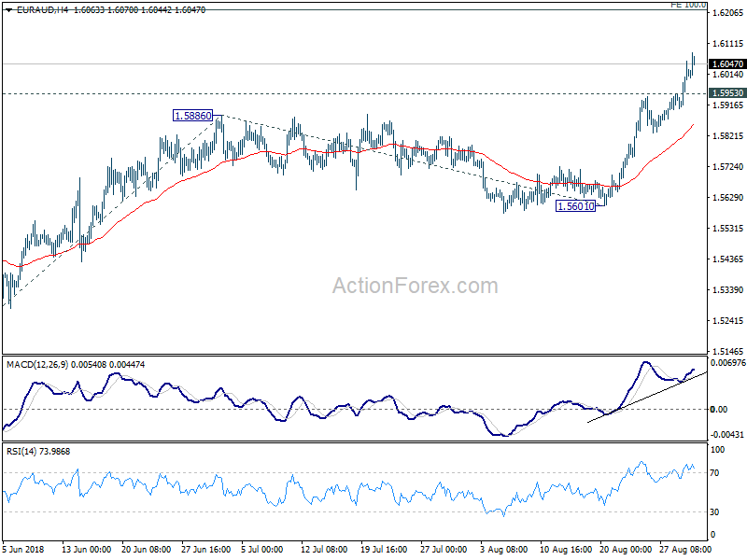Click the 1.54365 price axis value
747x560 pixels.
click(x=727, y=259)
